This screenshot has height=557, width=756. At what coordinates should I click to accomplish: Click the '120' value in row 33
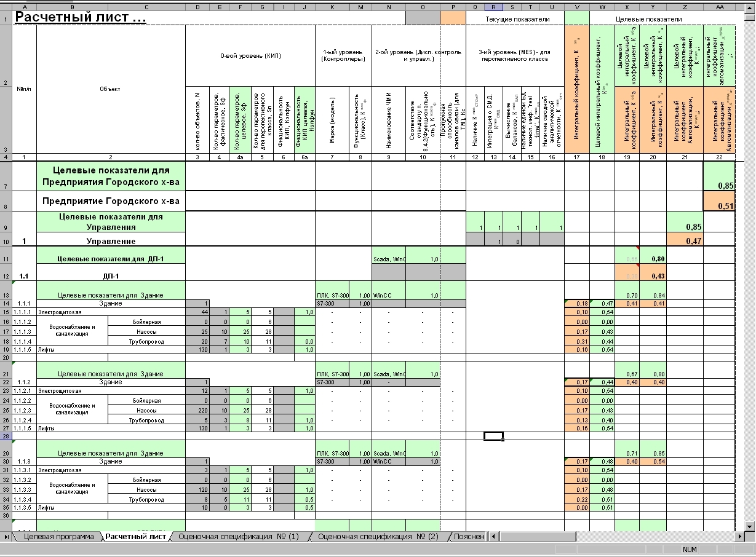198,489
